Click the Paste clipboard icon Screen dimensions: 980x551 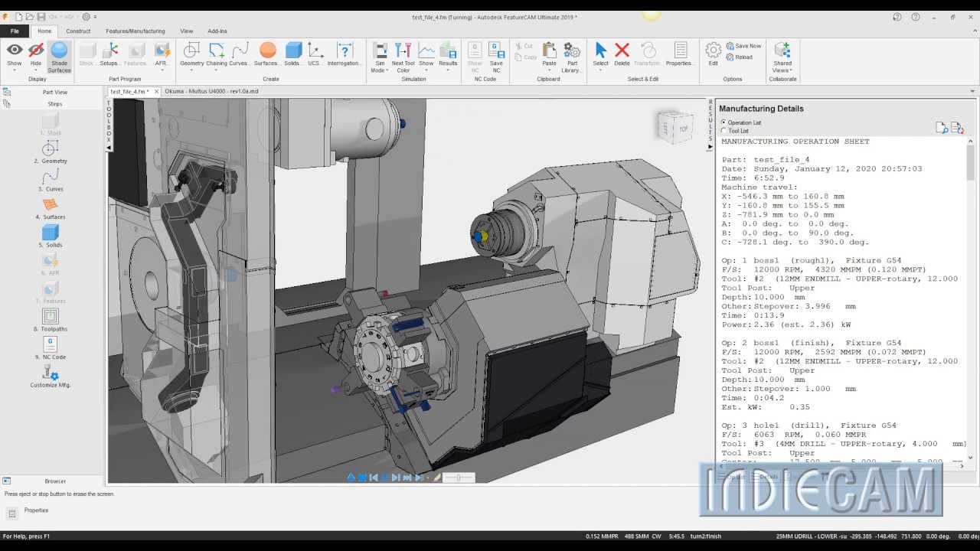point(549,51)
